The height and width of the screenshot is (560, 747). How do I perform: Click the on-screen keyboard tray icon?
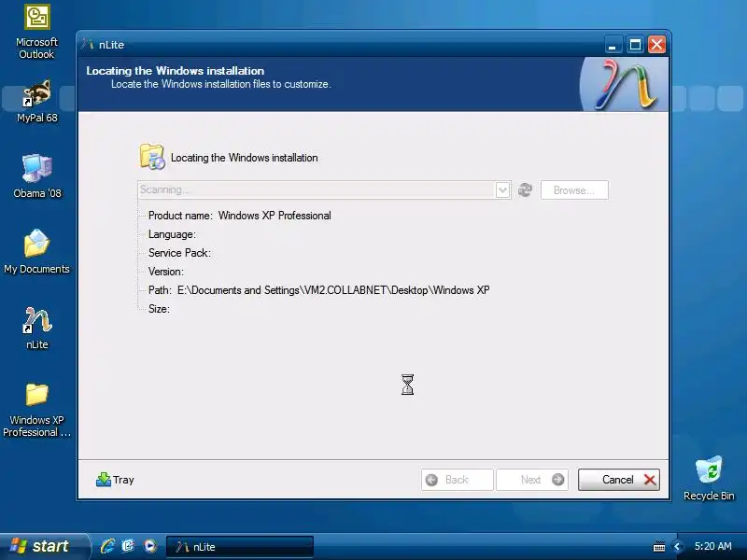pos(659,547)
